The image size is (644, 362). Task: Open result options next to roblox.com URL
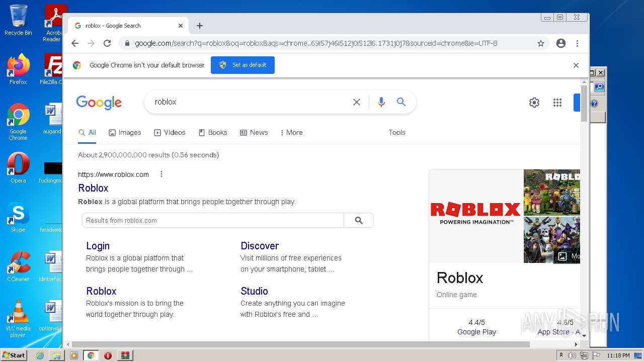click(162, 174)
